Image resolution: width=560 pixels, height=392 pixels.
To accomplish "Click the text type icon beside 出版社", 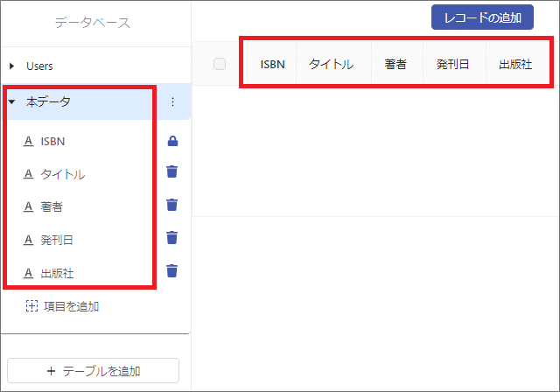I will (x=28, y=273).
